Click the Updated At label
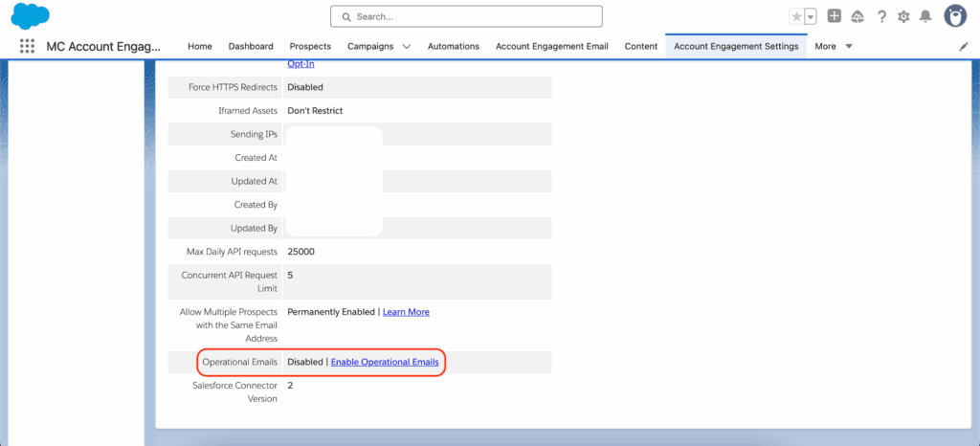 point(255,181)
